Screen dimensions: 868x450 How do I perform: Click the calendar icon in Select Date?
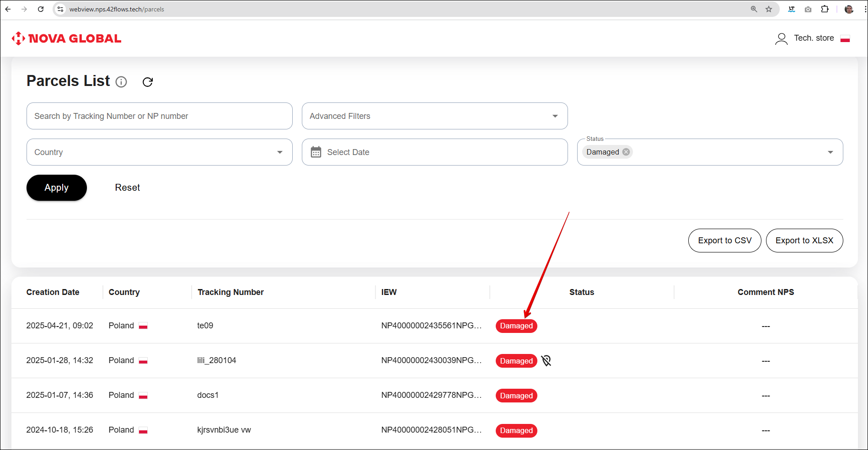tap(316, 152)
